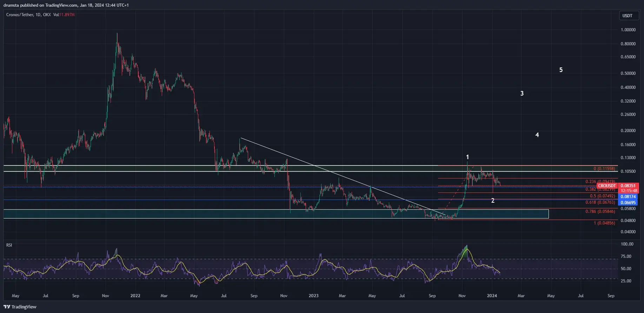The height and width of the screenshot is (313, 644).
Task: Click the 0.65000 price scale label
Action: tap(628, 57)
